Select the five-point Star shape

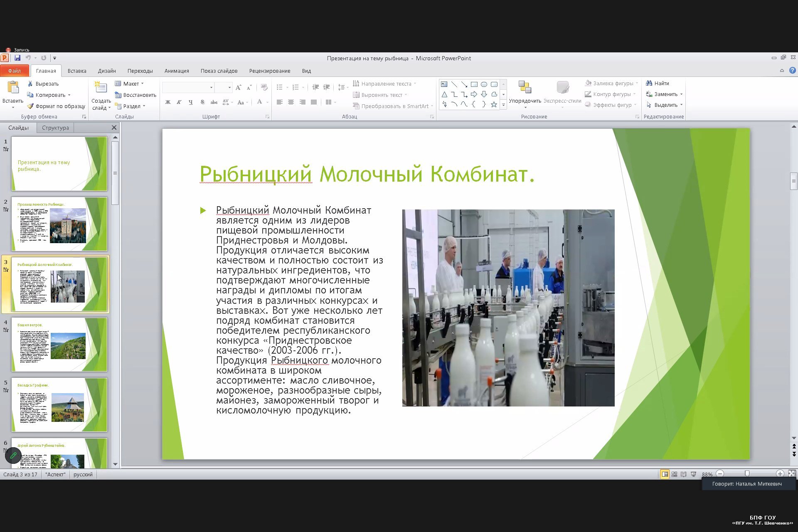(x=494, y=104)
